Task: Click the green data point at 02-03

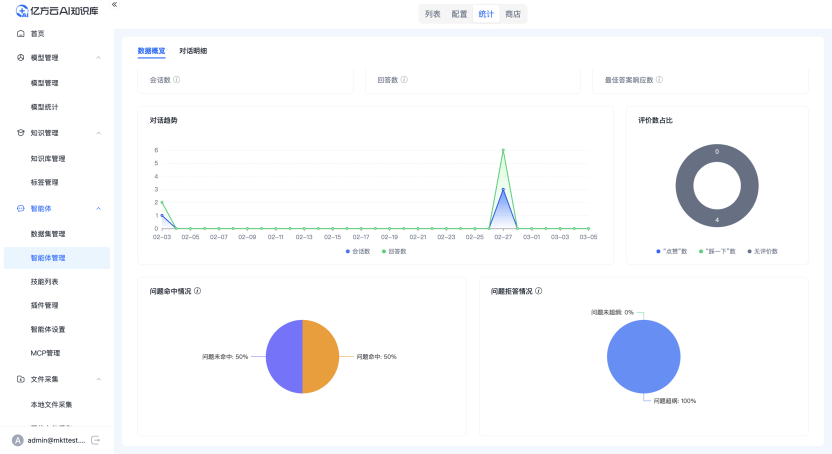Action: point(162,203)
